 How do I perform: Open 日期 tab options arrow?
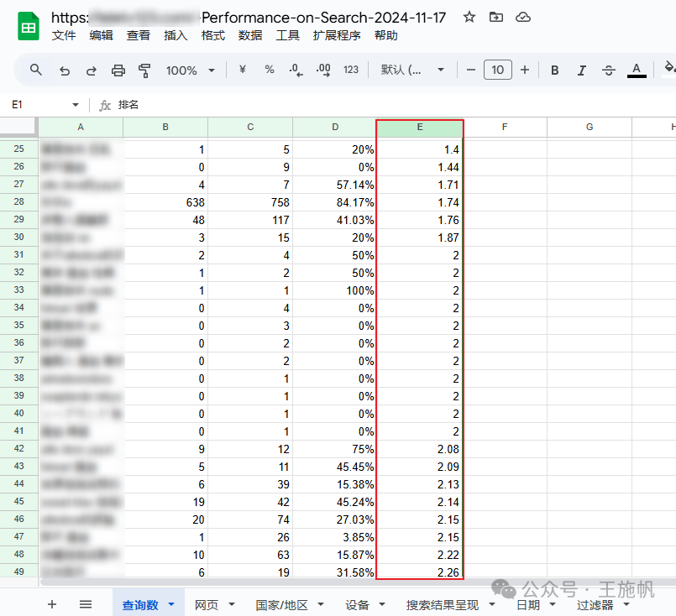click(x=553, y=604)
